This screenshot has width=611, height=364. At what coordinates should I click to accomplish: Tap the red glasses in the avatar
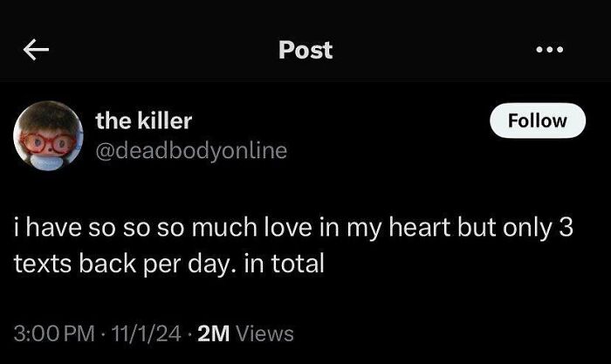pyautogui.click(x=41, y=141)
